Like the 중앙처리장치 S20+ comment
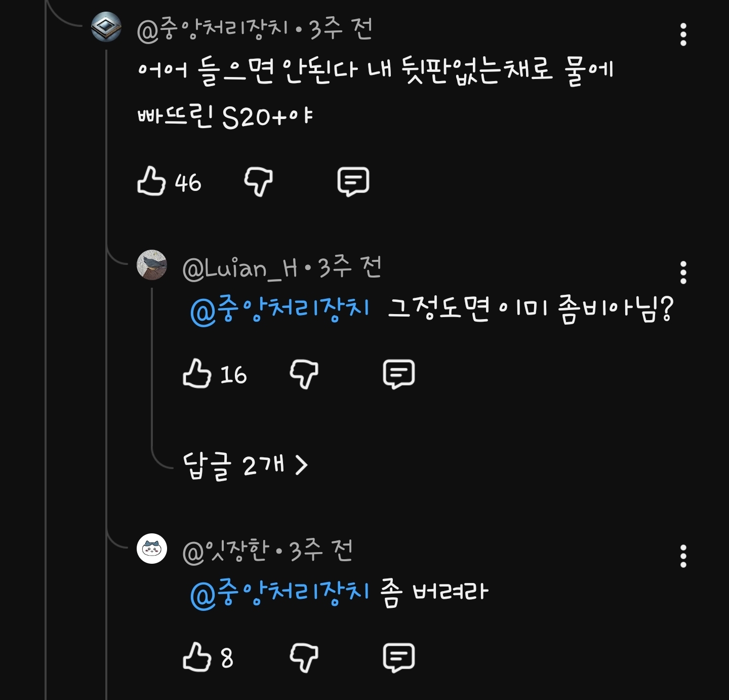This screenshot has width=729, height=700. click(151, 182)
